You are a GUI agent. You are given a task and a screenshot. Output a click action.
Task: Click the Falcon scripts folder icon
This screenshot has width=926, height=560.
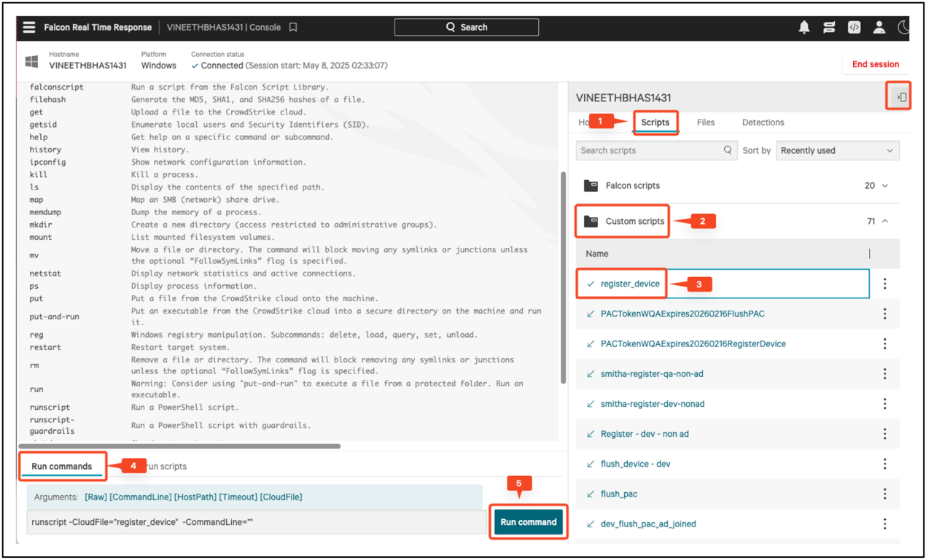tap(591, 185)
